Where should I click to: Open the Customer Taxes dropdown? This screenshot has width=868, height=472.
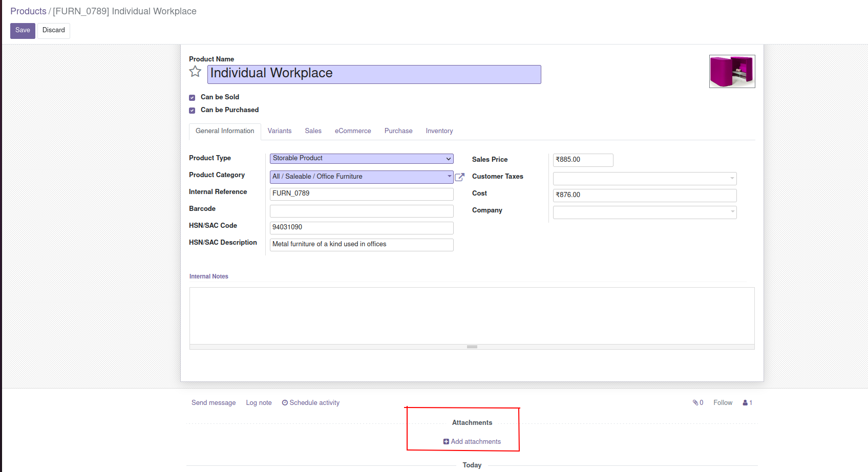click(x=644, y=179)
